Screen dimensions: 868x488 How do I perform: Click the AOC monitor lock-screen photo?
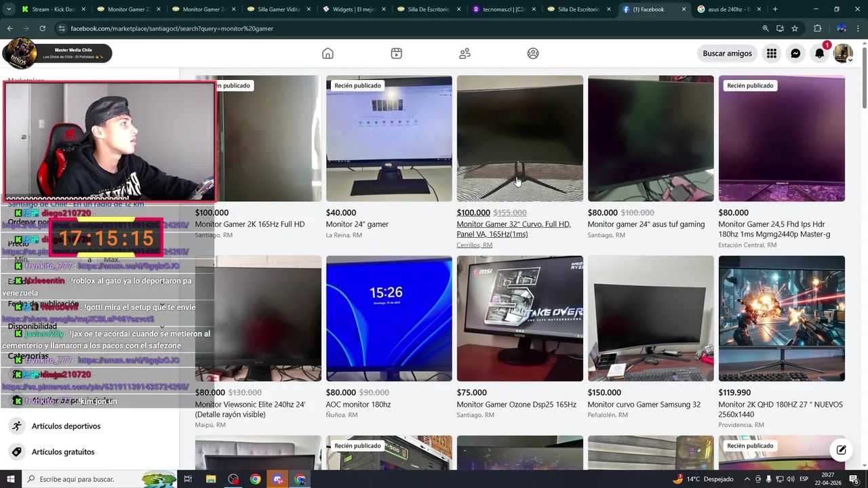(389, 319)
